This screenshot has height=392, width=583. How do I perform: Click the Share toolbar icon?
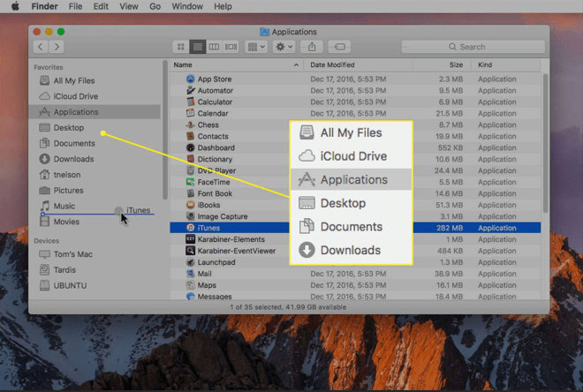[x=311, y=46]
